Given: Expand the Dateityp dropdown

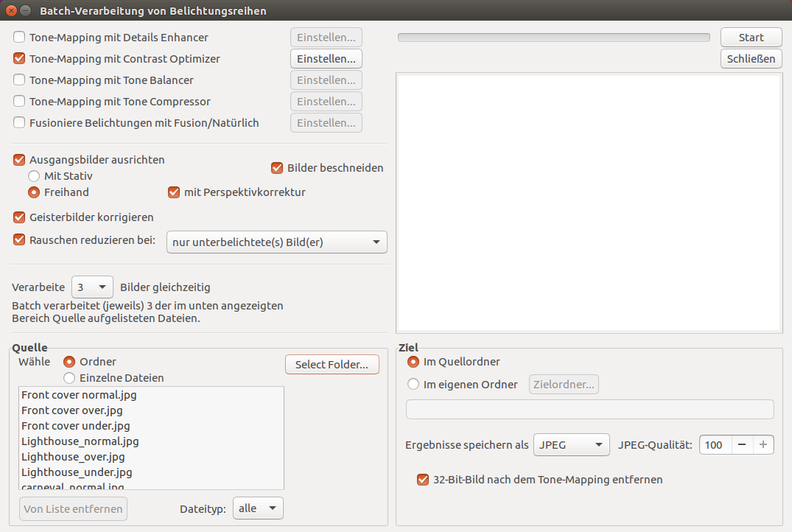Looking at the screenshot, I should click(258, 508).
